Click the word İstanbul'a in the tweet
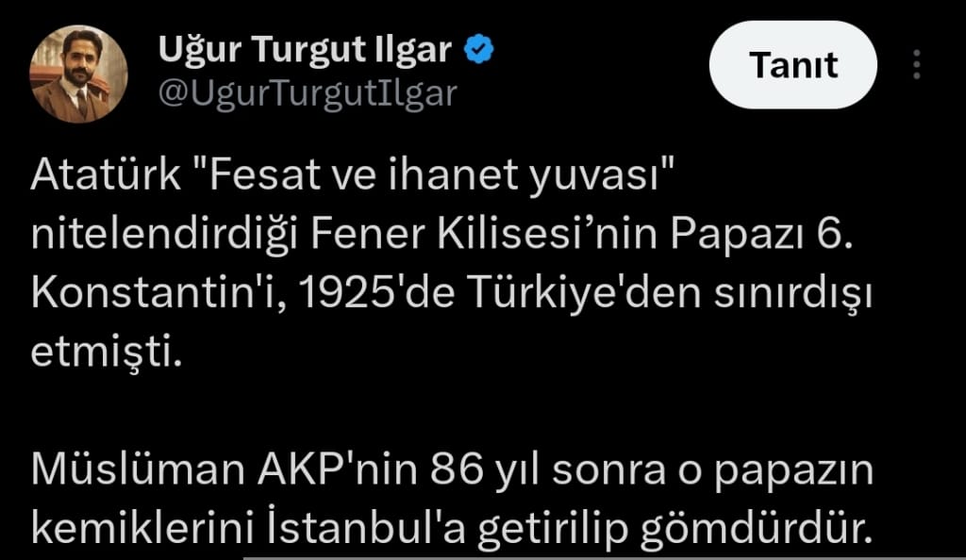The height and width of the screenshot is (560, 966). [366, 528]
